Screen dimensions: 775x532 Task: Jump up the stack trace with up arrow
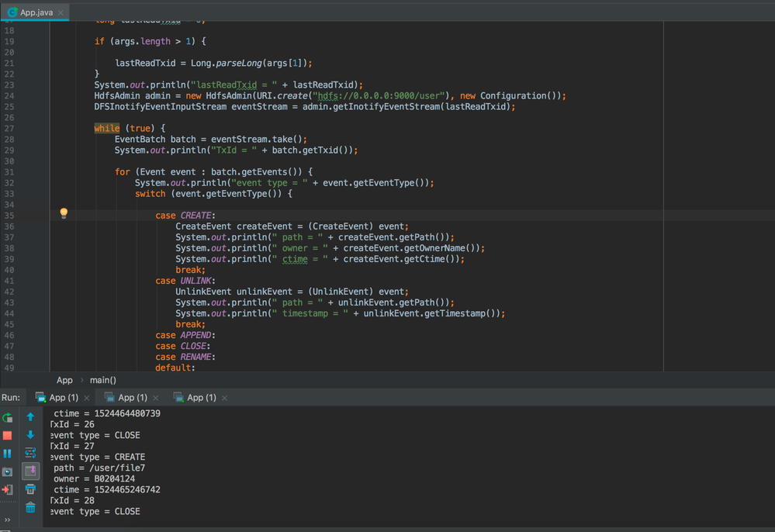31,417
